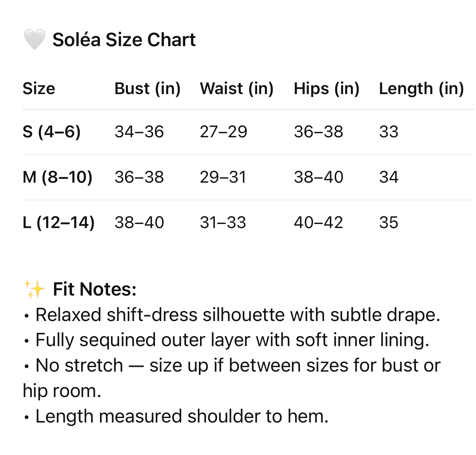Image resolution: width=476 pixels, height=455 pixels.
Task: Click the large length value 35
Action: pyautogui.click(x=389, y=223)
